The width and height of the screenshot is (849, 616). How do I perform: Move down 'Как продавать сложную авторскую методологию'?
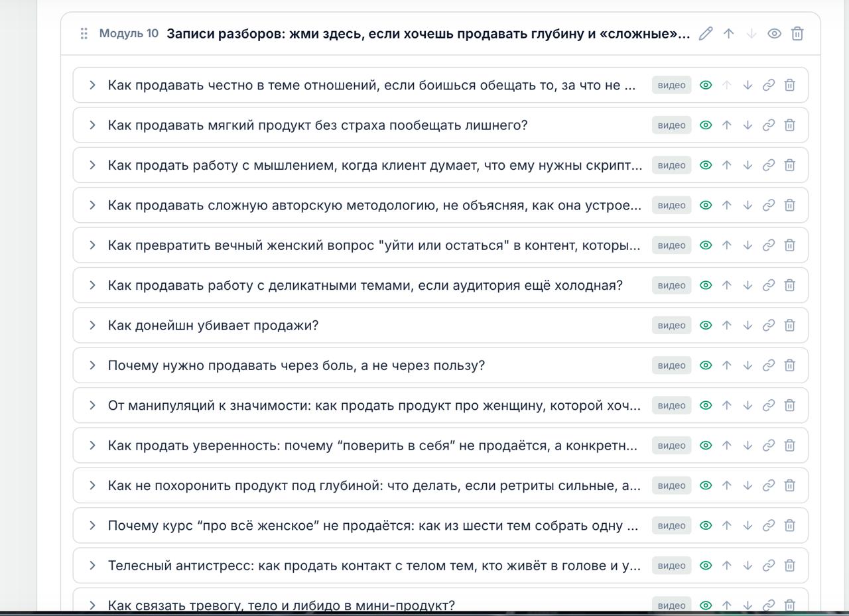[x=748, y=206]
